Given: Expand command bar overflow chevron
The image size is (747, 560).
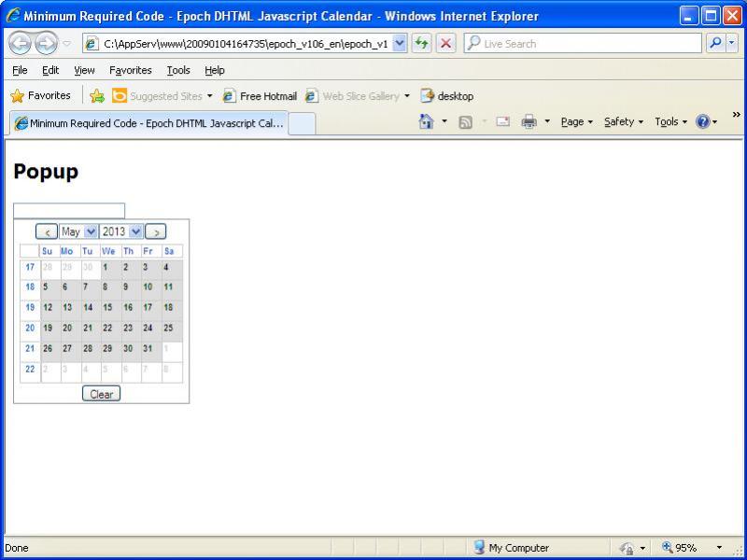Looking at the screenshot, I should tap(737, 114).
